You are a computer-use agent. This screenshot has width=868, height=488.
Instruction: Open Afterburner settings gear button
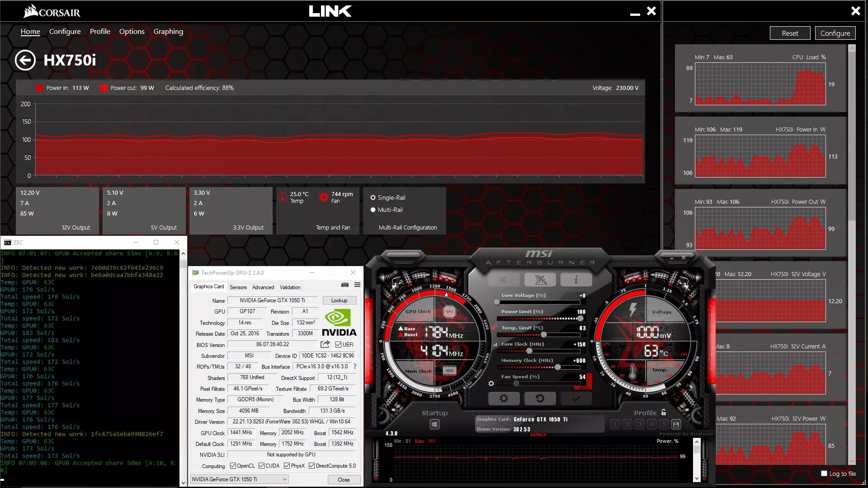pos(503,399)
